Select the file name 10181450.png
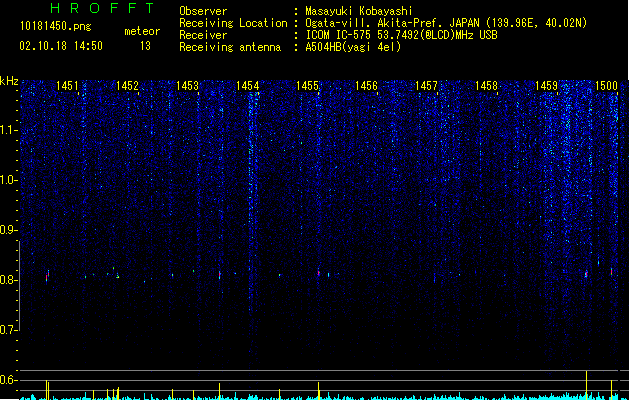Image resolution: width=629 pixels, height=400 pixels. [56, 27]
